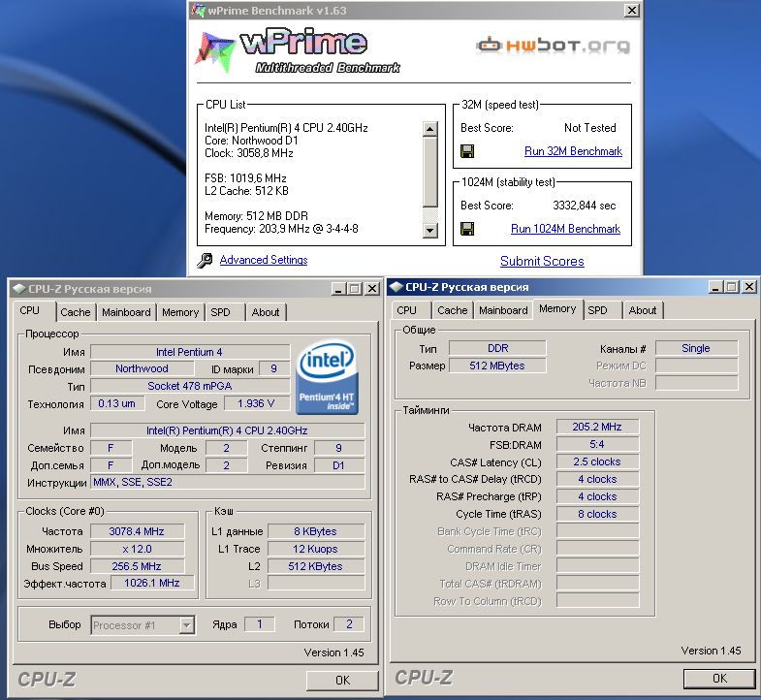Click the wPrime title bar app icon

pyautogui.click(x=198, y=10)
